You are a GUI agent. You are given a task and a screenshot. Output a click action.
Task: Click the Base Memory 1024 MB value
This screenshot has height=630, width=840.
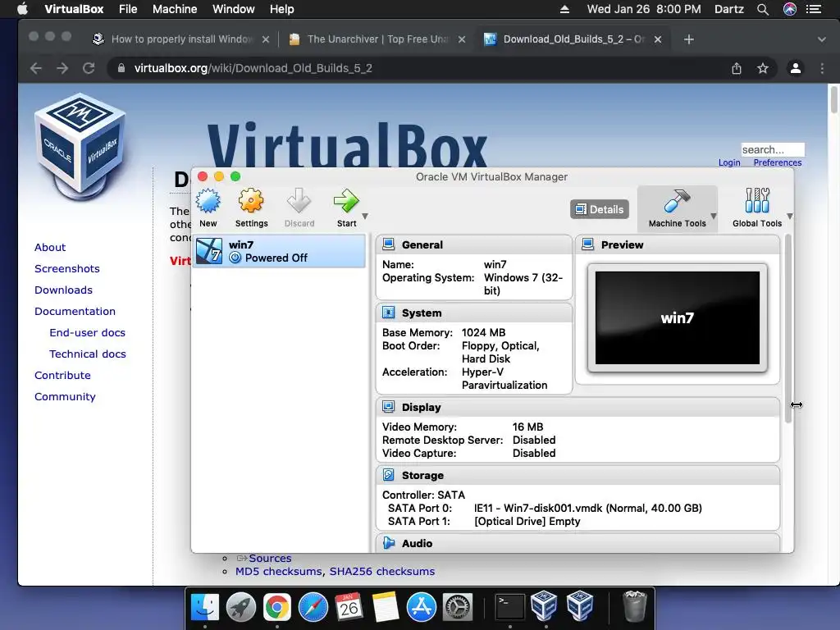click(483, 333)
